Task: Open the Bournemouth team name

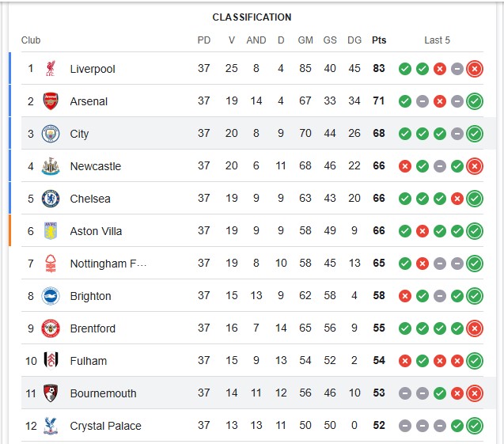Action: point(103,393)
